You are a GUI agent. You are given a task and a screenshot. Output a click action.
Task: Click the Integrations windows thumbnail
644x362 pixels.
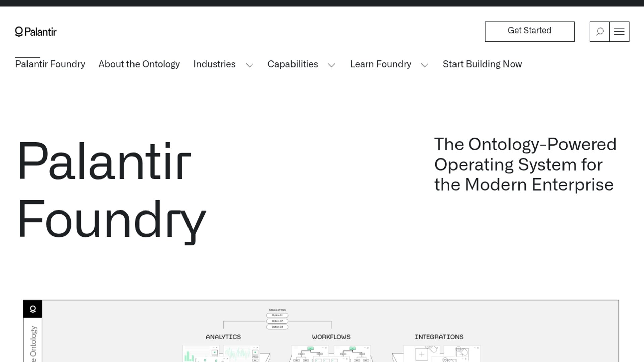[442, 354]
